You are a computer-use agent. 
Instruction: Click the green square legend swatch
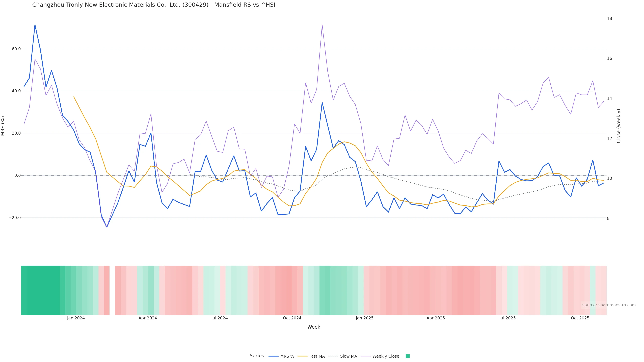[x=408, y=356]
